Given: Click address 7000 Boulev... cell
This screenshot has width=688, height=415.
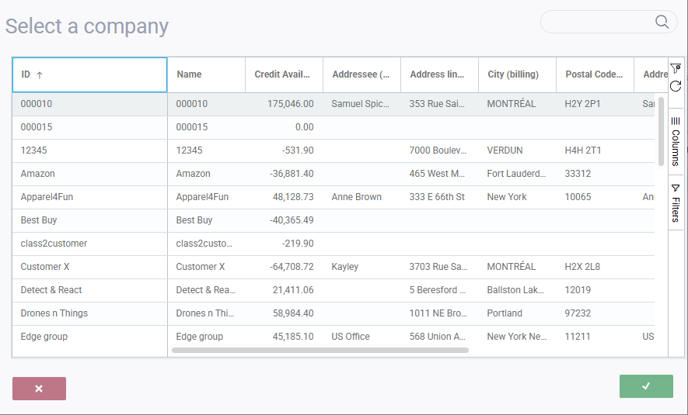Looking at the screenshot, I should (x=438, y=150).
